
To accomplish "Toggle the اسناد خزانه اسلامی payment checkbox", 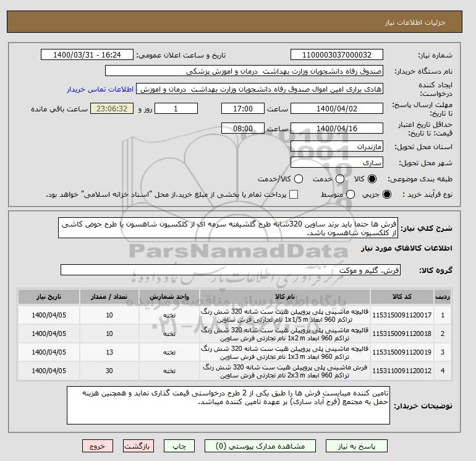I will pos(294,194).
